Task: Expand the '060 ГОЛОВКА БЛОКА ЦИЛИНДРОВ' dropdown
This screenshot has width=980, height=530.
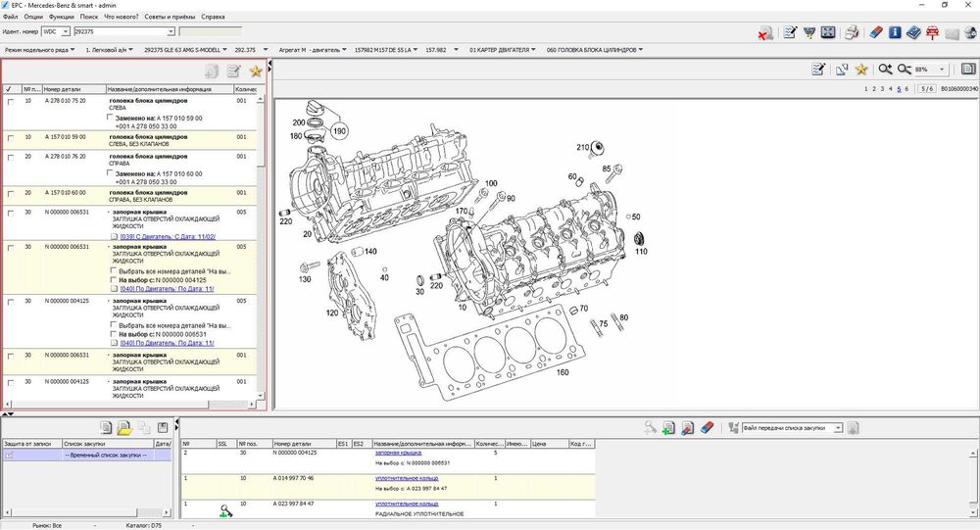Action: (x=595, y=49)
